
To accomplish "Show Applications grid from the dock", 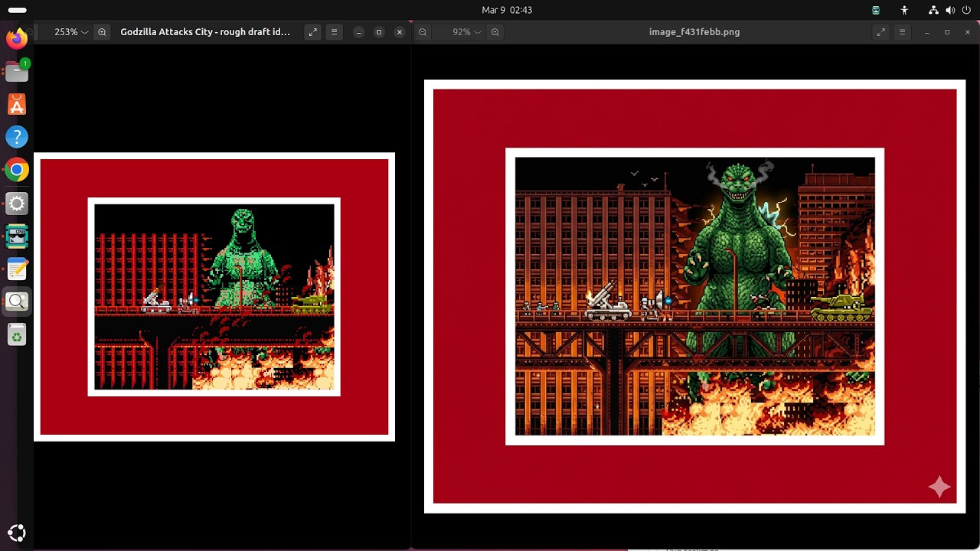I will pyautogui.click(x=17, y=533).
